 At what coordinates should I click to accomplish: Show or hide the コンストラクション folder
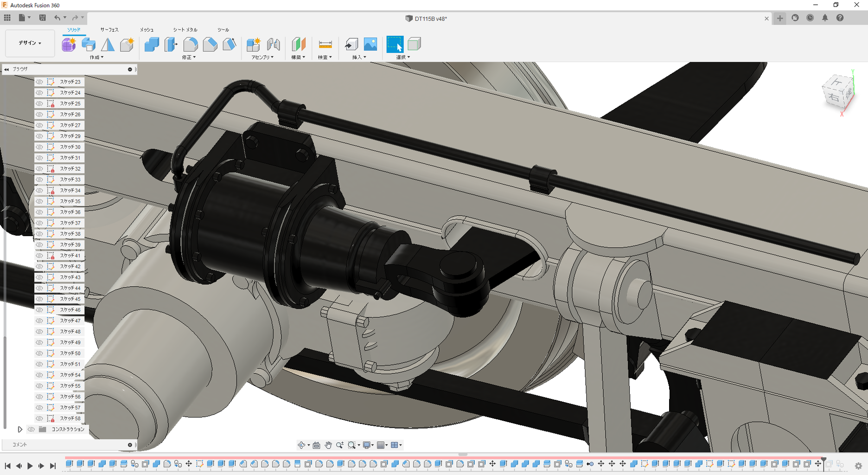point(31,430)
